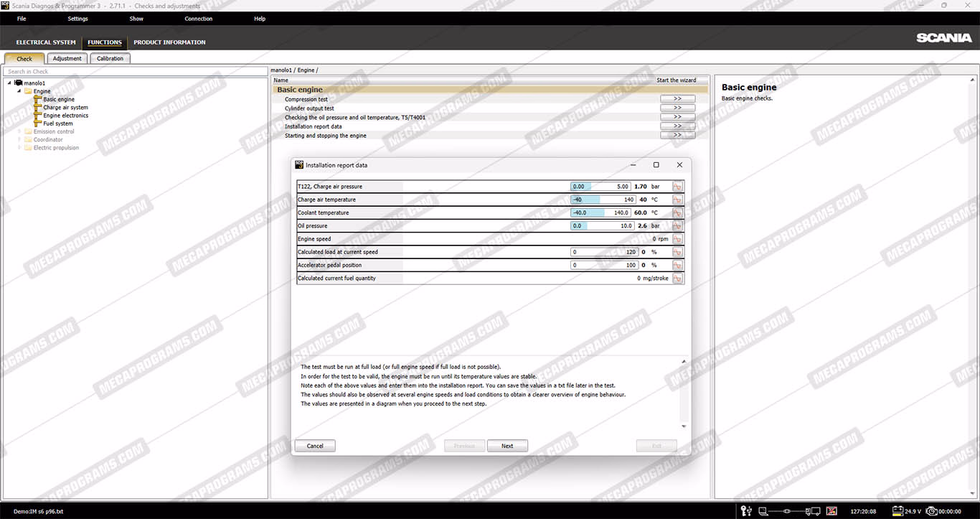
Task: Click the Coordinator folder icon
Action: (x=28, y=140)
